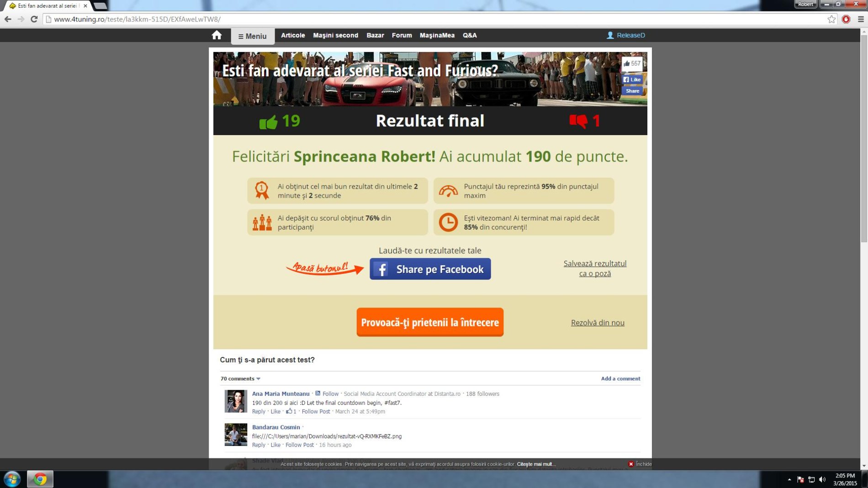Image resolution: width=868 pixels, height=488 pixels.
Task: Select the Esti fan adevarat al seriei tab
Action: point(47,6)
